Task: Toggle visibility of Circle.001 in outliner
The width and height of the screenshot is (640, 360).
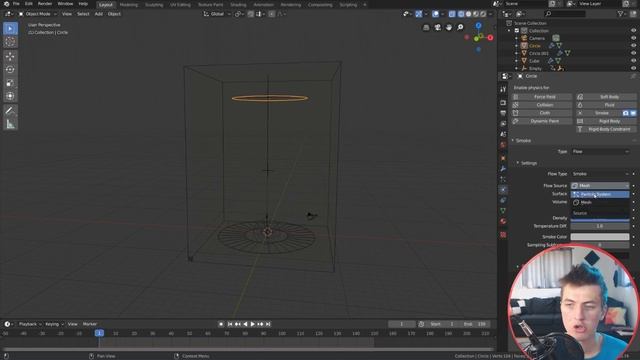Action: [633, 53]
